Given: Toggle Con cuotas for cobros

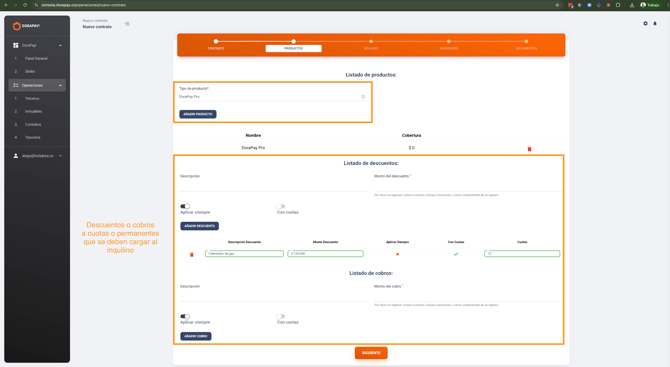Looking at the screenshot, I should 281,317.
